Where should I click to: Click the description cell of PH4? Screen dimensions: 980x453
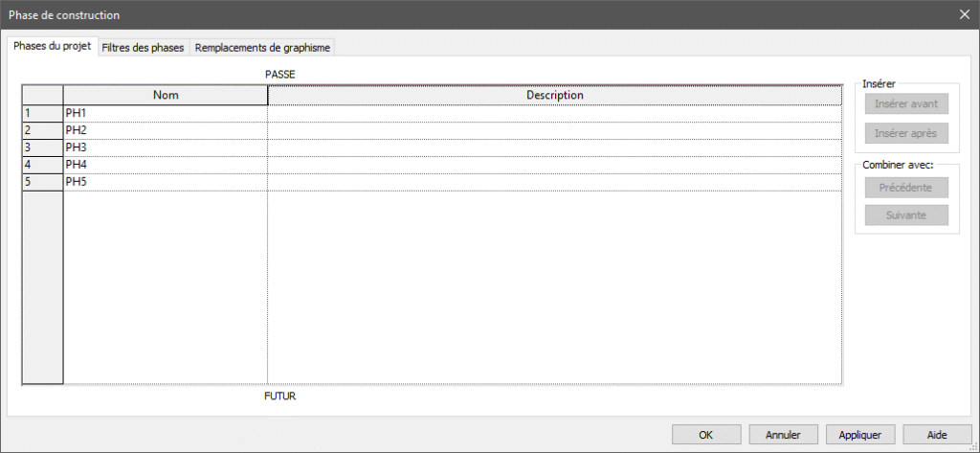pyautogui.click(x=554, y=165)
